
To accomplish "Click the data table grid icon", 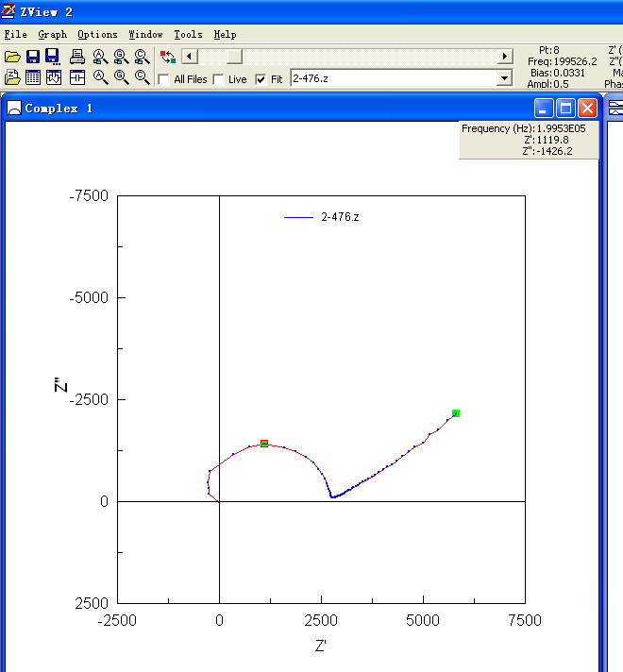I will (x=33, y=77).
